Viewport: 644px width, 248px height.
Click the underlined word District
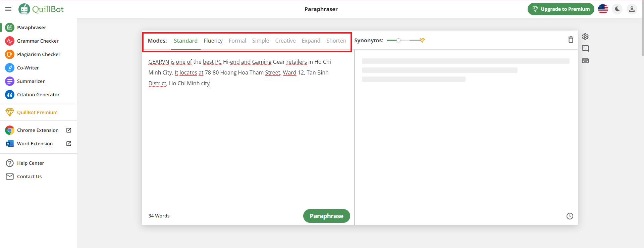pos(157,83)
